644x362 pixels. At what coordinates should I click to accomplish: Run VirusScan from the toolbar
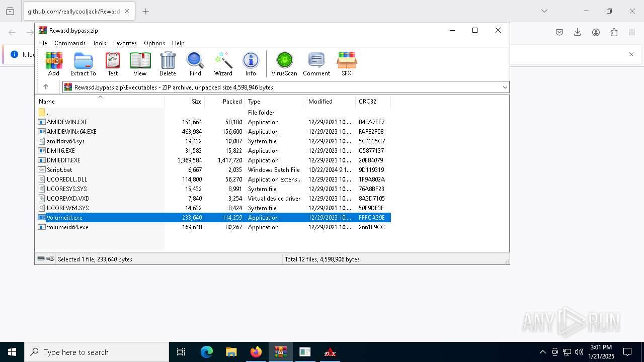(x=284, y=63)
